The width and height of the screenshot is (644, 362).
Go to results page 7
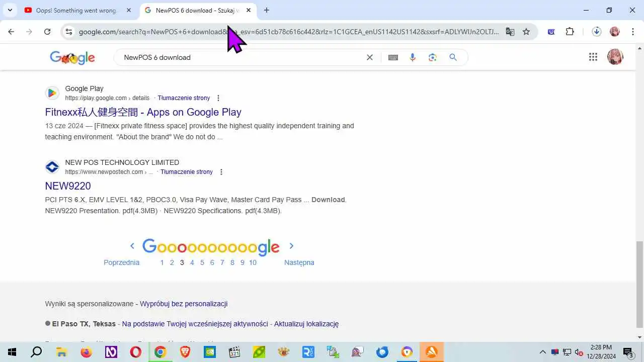click(222, 262)
